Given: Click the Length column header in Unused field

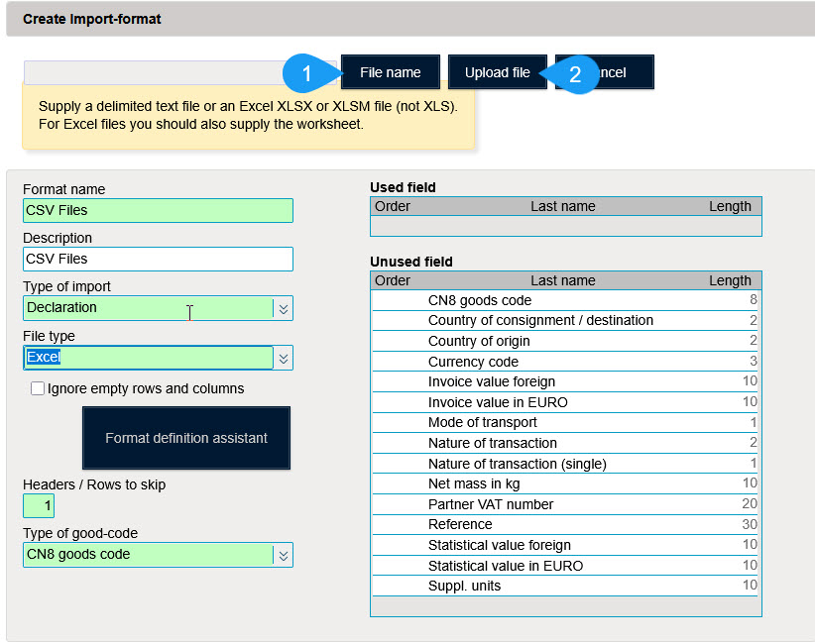Looking at the screenshot, I should (731, 280).
